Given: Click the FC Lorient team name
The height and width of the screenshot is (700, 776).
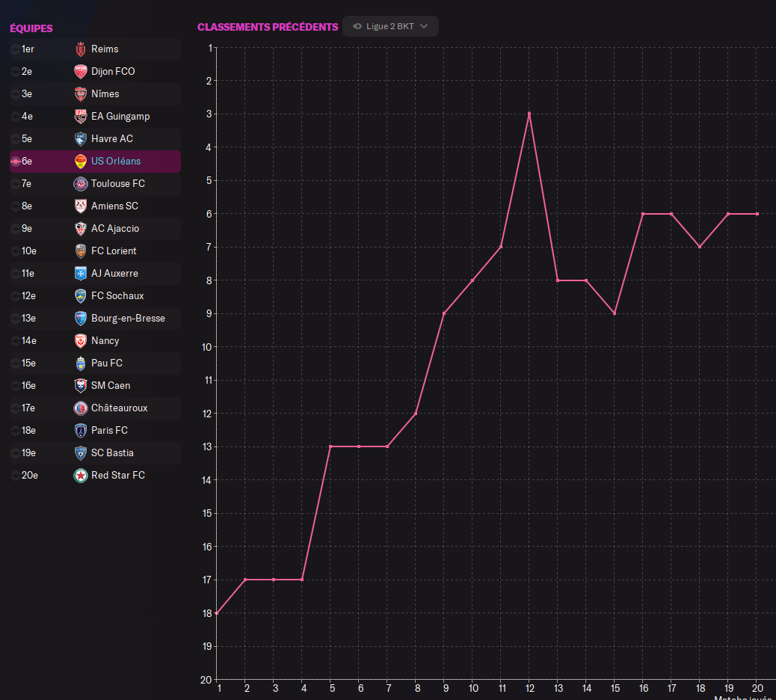Looking at the screenshot, I should (114, 251).
